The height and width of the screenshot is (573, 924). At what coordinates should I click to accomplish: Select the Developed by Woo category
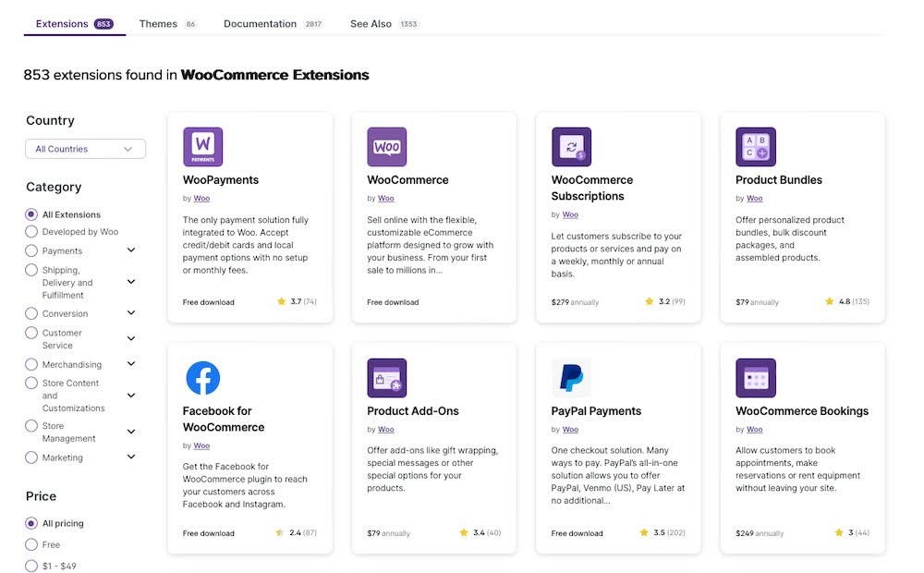(31, 232)
